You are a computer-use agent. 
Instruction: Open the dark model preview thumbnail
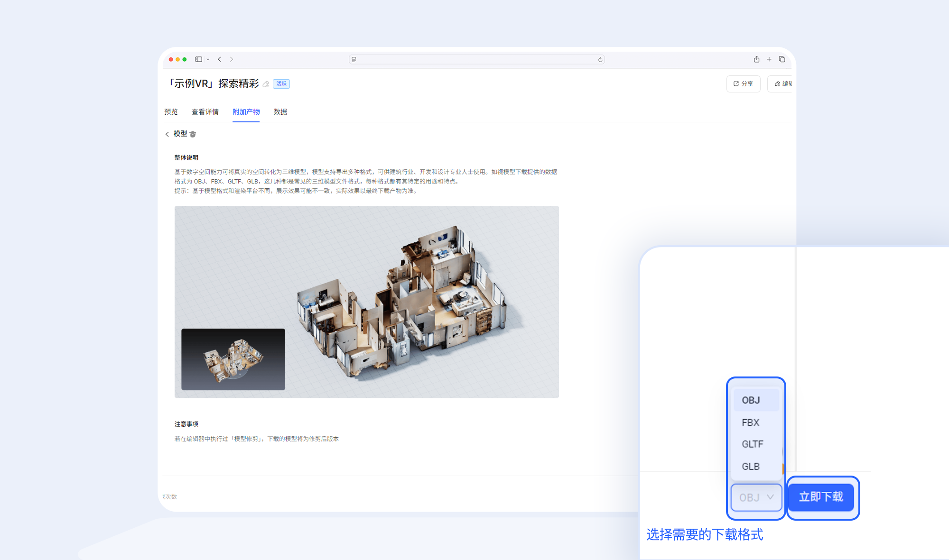[233, 359]
